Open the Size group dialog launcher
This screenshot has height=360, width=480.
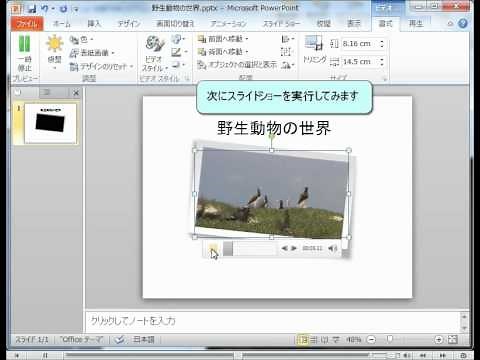[x=385, y=79]
